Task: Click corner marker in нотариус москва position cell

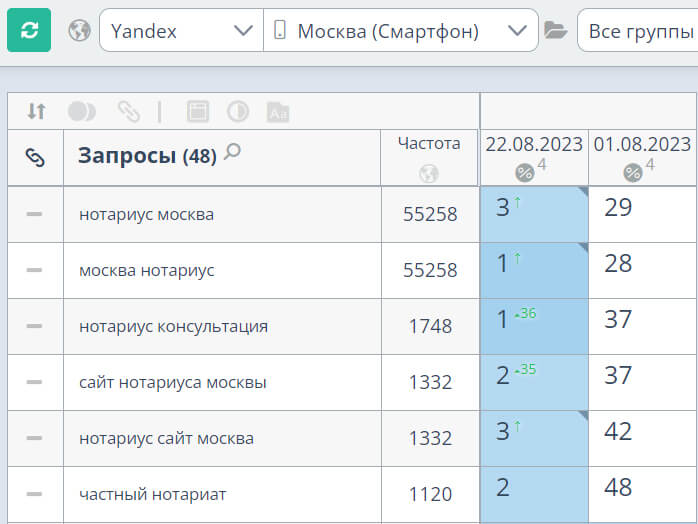Action: click(584, 191)
